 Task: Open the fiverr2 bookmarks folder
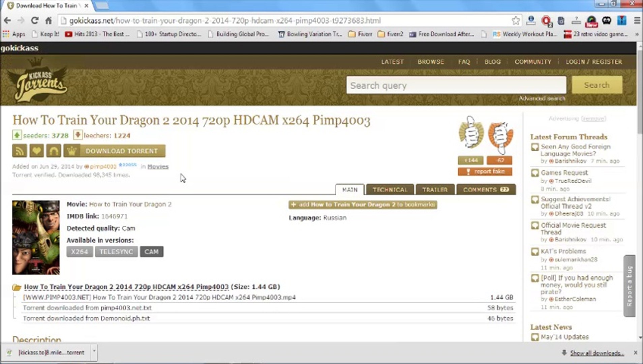coord(390,34)
